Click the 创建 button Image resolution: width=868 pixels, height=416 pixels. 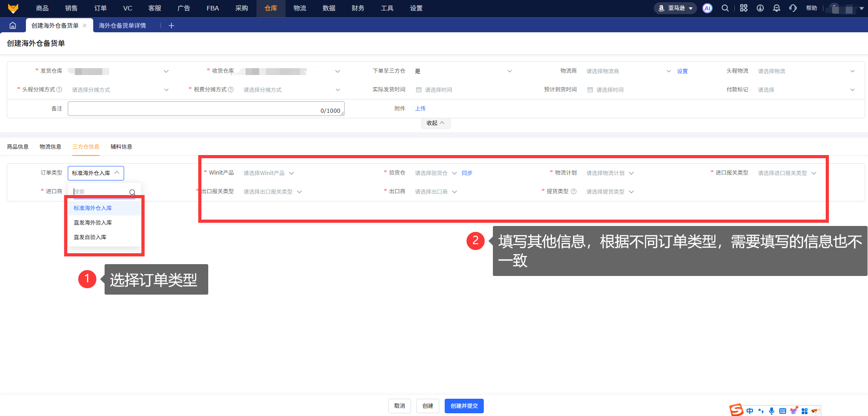tap(428, 406)
